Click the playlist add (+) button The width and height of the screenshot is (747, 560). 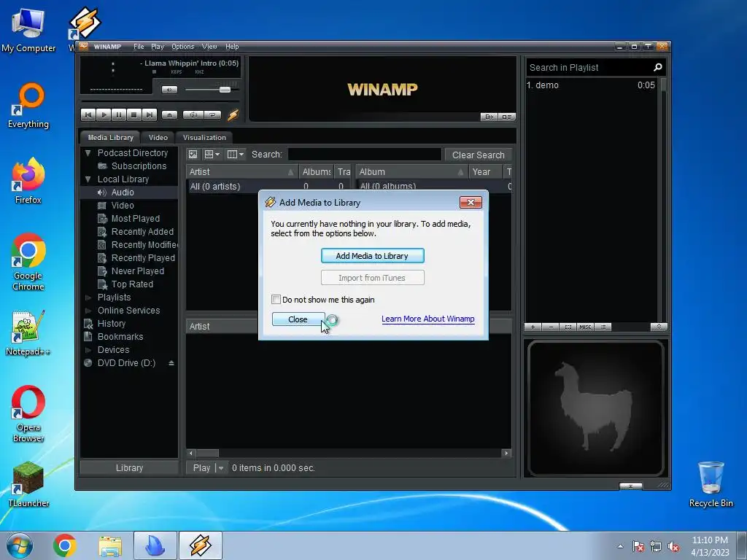click(x=533, y=327)
